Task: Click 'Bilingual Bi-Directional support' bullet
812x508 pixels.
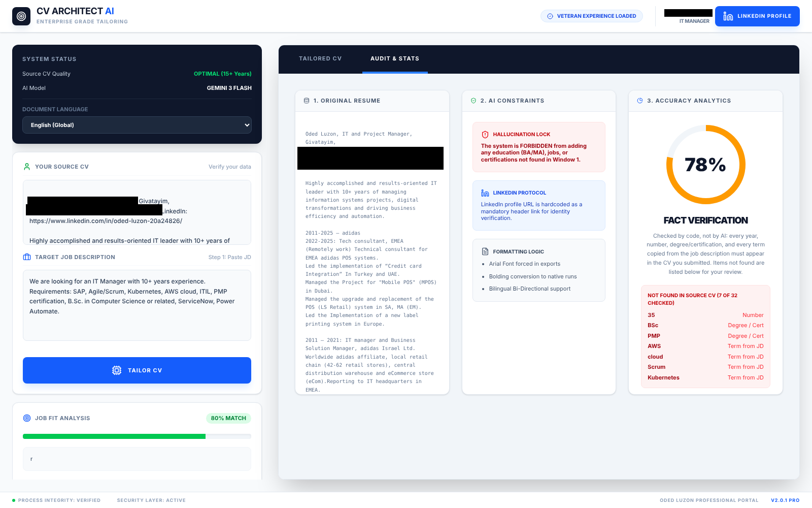Action: [x=530, y=289]
